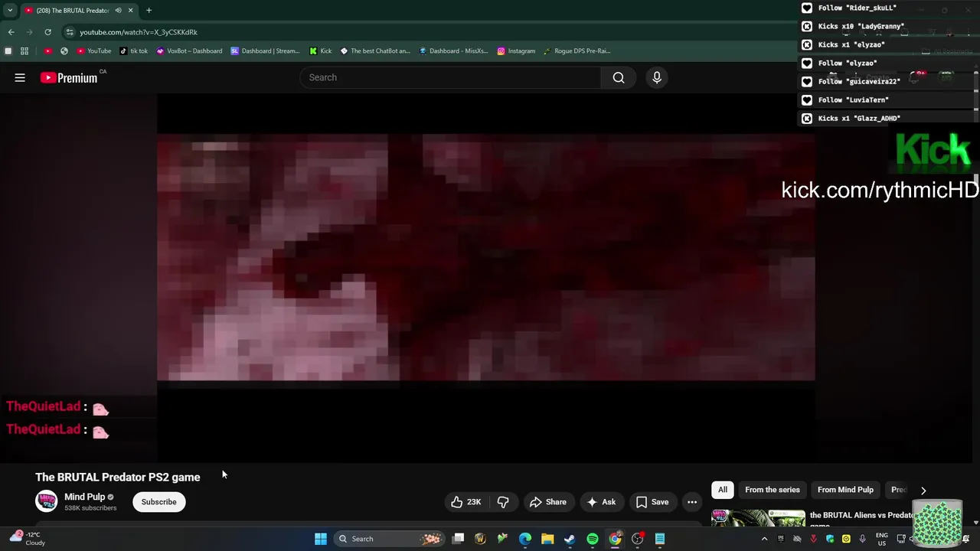Image resolution: width=980 pixels, height=551 pixels.
Task: Open the tab search dropdown arrow
Action: point(10,10)
